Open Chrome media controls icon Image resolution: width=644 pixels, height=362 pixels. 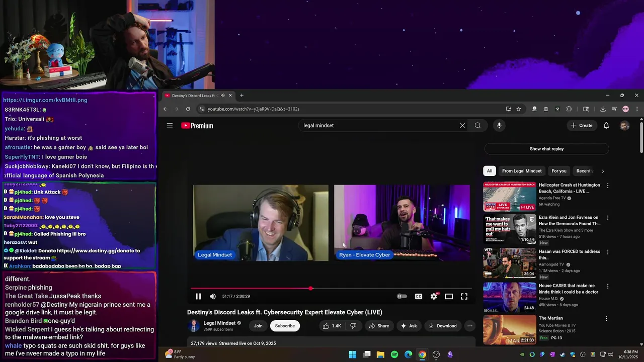point(614,109)
